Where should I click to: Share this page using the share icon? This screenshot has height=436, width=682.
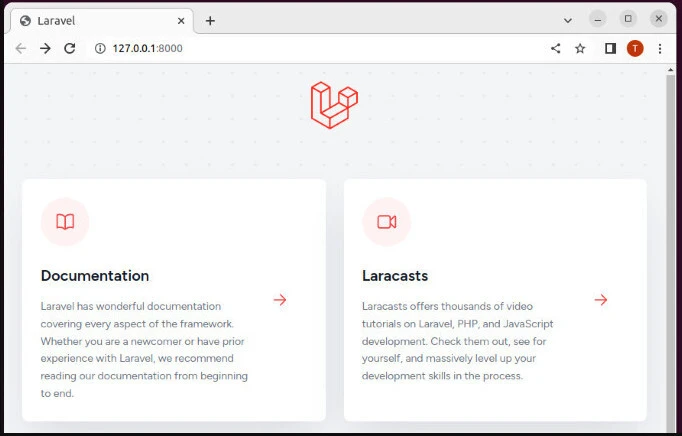(x=555, y=48)
